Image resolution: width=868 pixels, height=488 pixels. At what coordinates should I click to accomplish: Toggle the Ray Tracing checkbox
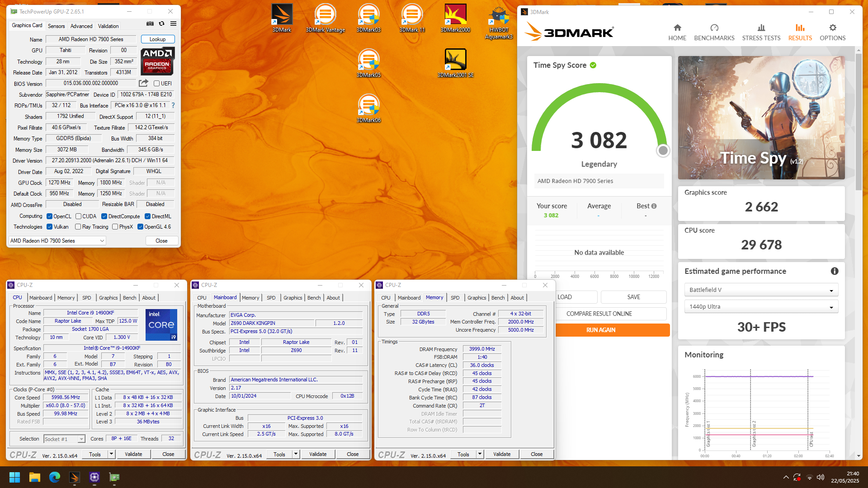[78, 227]
